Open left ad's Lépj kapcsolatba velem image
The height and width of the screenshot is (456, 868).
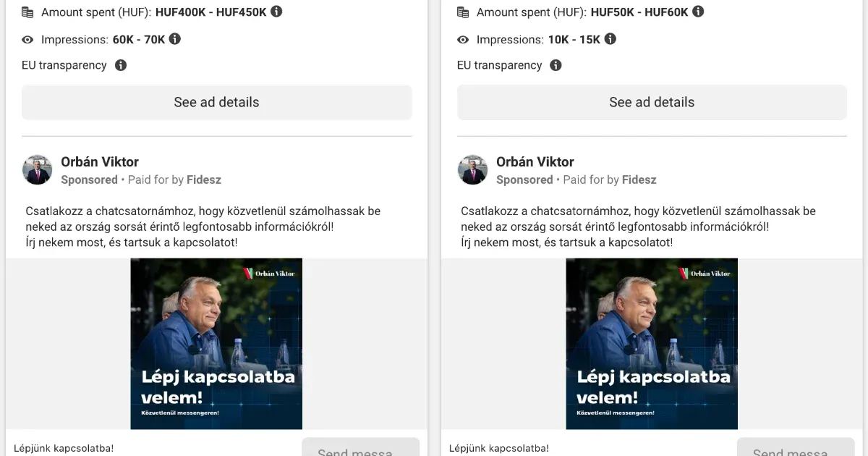coord(216,344)
